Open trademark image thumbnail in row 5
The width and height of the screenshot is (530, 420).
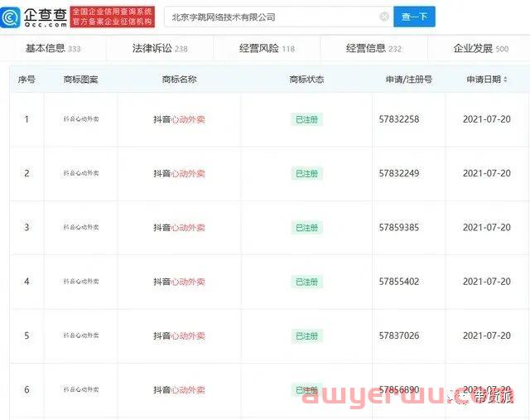[x=81, y=336]
